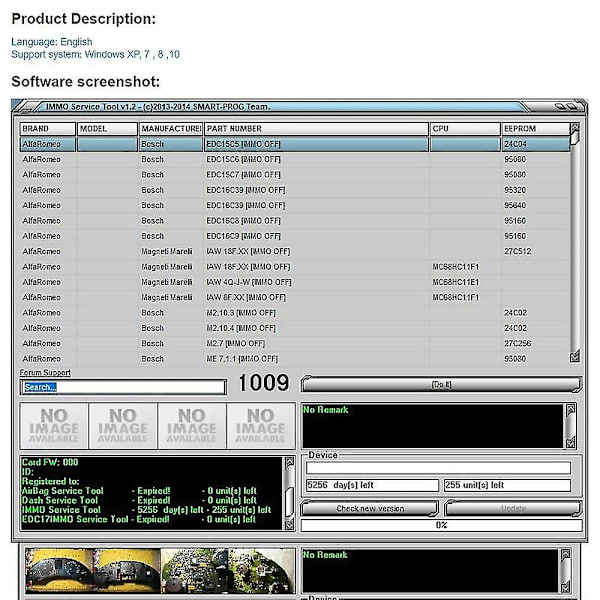Click Check new version button
600x600 pixels.
point(370,509)
